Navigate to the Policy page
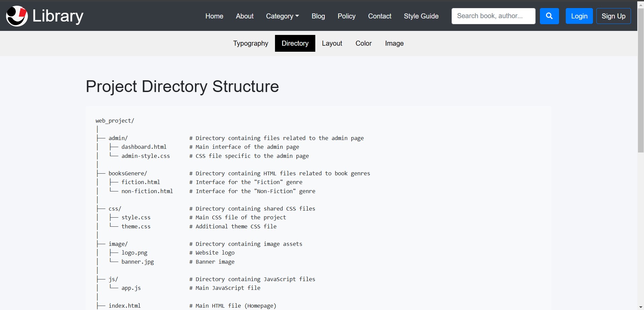Screen dimensions: 644x310 [x=346, y=16]
